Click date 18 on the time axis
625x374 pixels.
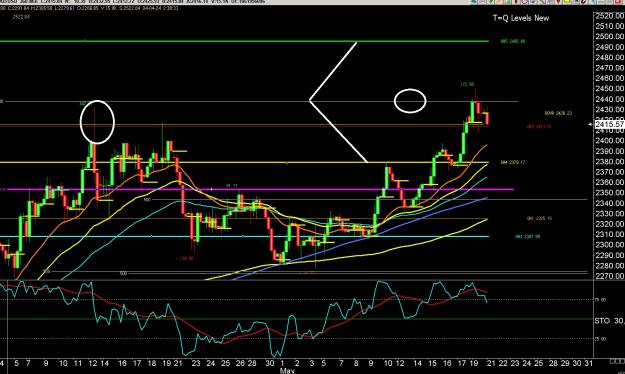tap(152, 363)
